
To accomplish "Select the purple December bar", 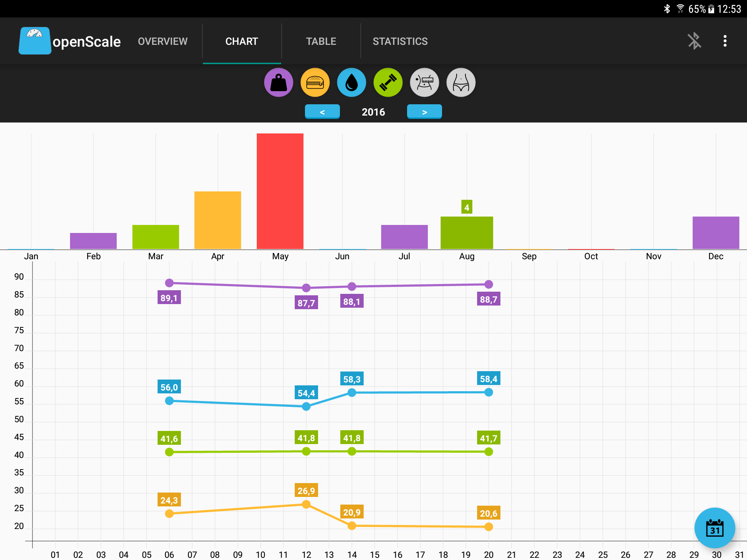I will click(716, 233).
